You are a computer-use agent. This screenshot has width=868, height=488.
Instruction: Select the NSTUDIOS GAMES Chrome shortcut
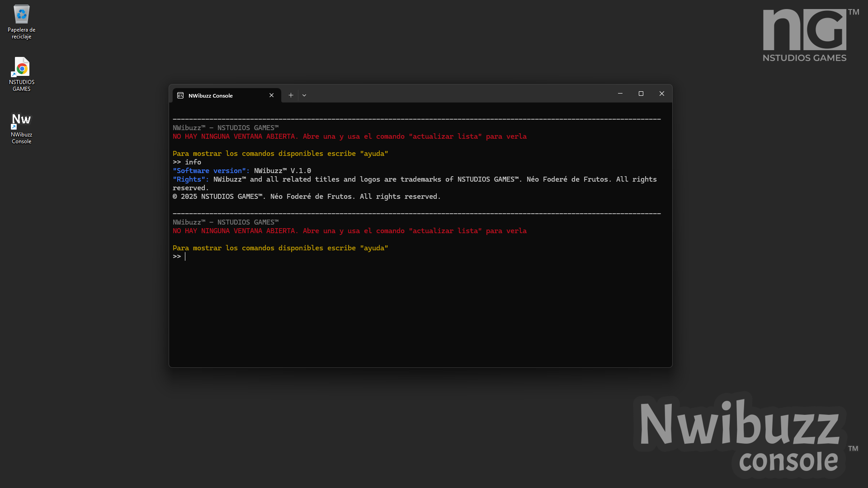(x=21, y=74)
